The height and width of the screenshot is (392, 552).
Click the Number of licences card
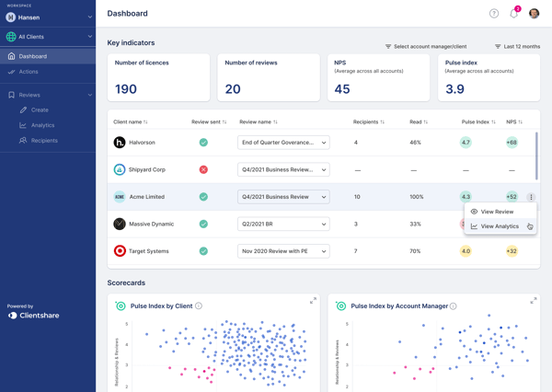coord(159,77)
